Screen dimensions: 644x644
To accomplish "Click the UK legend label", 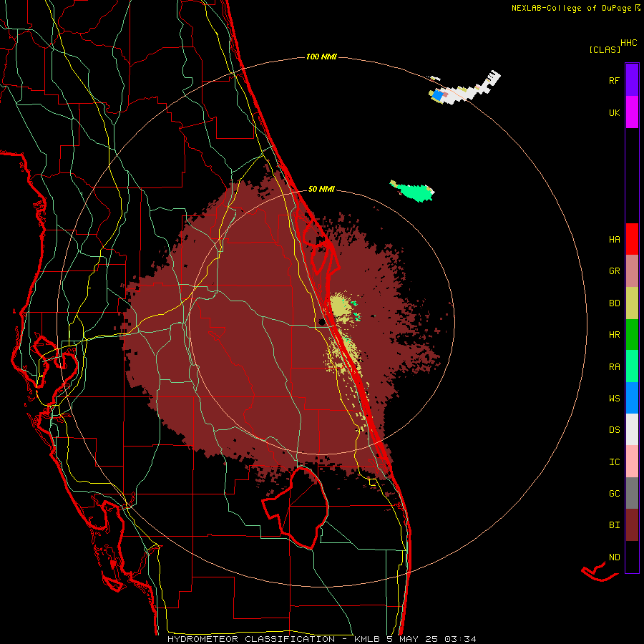I will click(614, 113).
